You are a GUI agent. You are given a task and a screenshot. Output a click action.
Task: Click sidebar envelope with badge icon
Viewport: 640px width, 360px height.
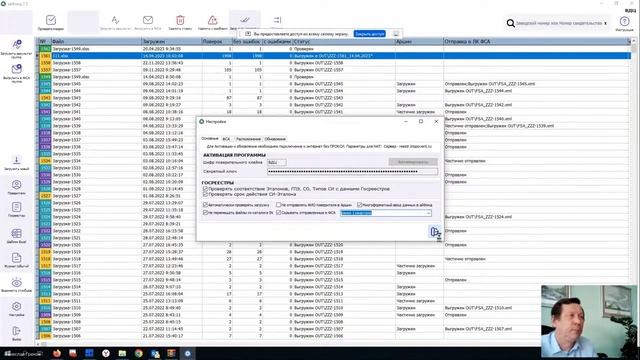click(x=17, y=69)
